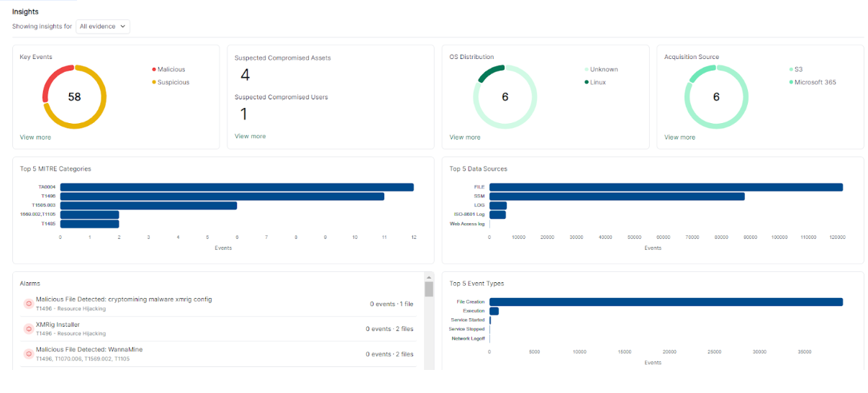Select the File Creation bar in Event Types
Screen dimensions: 868x393
666,302
